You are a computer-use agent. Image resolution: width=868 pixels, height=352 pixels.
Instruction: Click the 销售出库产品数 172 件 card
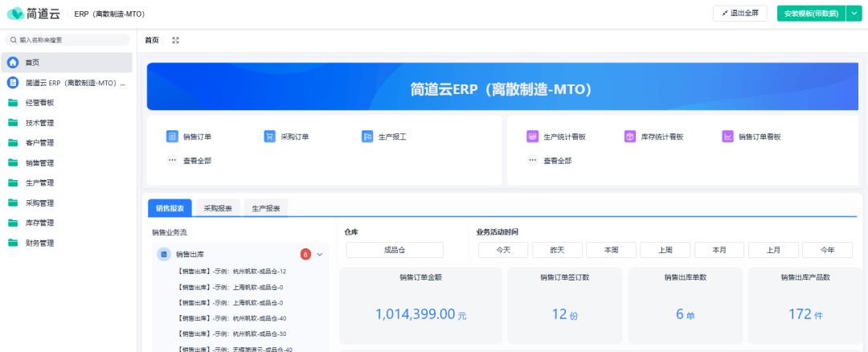805,305
